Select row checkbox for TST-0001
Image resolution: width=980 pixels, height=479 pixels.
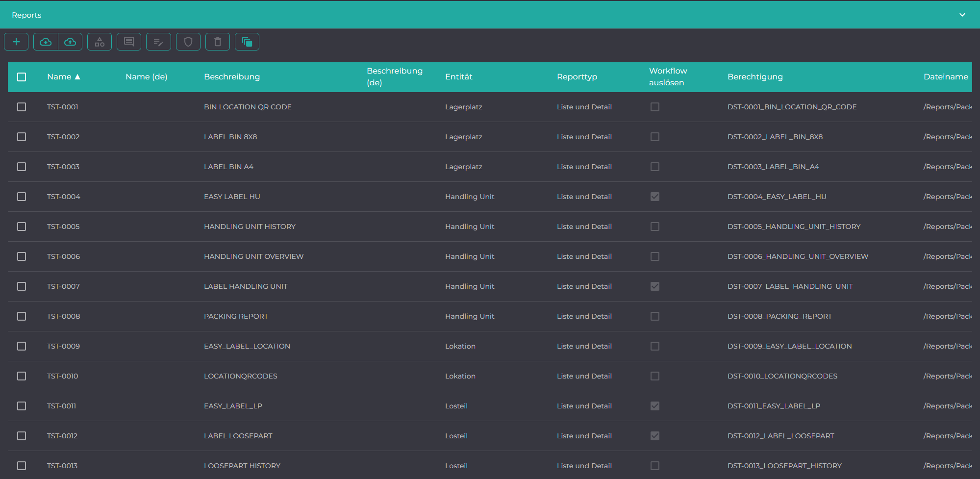point(22,107)
